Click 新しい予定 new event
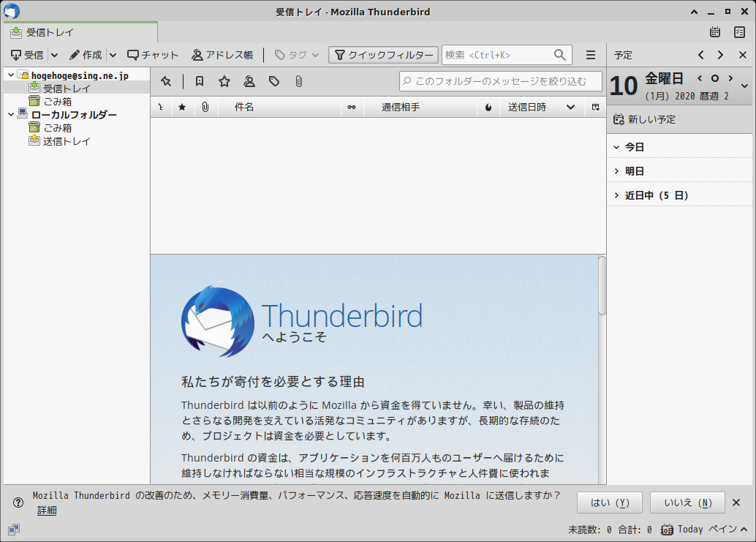756x542 pixels. (x=644, y=119)
